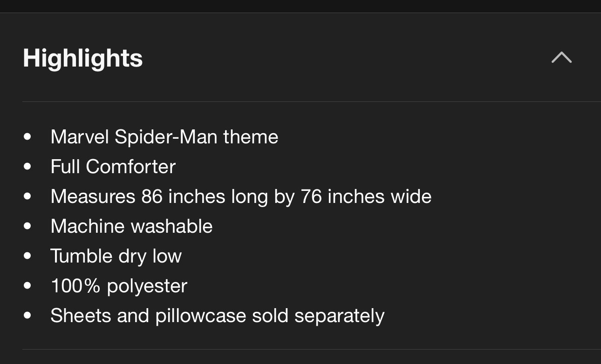
Task: Click the 100% polyester text
Action: (119, 286)
